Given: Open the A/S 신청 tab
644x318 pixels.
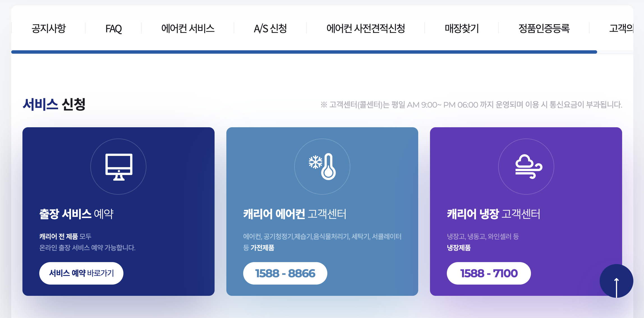Looking at the screenshot, I should pos(270,28).
